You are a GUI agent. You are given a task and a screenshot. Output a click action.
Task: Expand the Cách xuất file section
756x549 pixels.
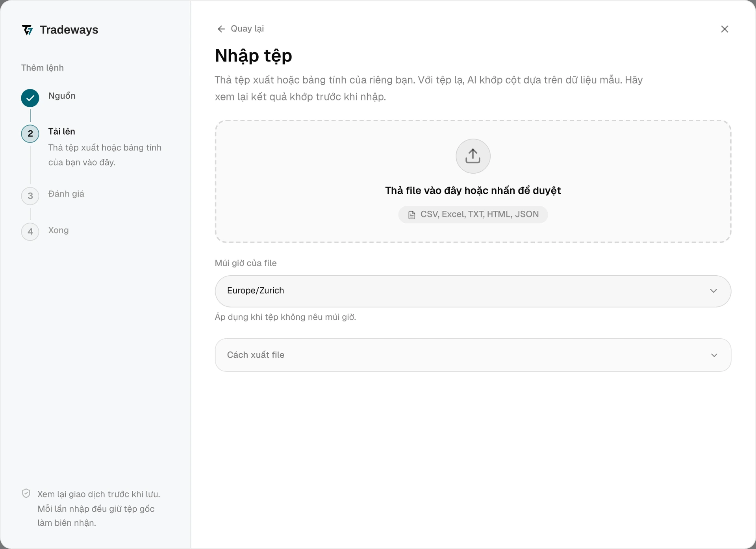473,355
